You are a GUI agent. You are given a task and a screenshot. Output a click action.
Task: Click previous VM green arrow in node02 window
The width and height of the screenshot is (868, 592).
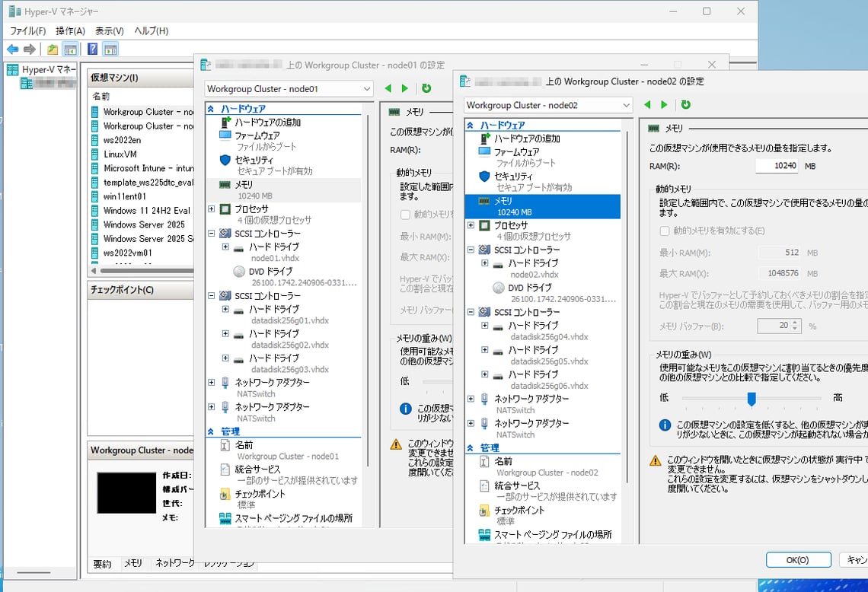point(648,104)
